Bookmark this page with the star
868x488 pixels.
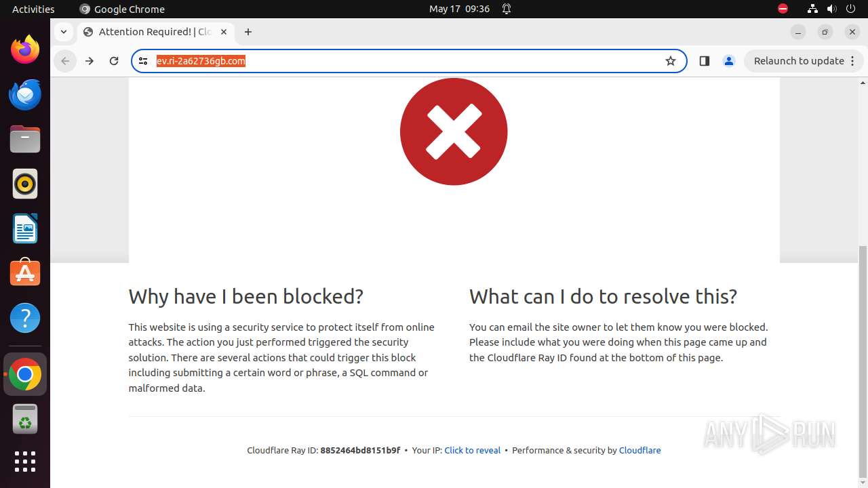671,61
